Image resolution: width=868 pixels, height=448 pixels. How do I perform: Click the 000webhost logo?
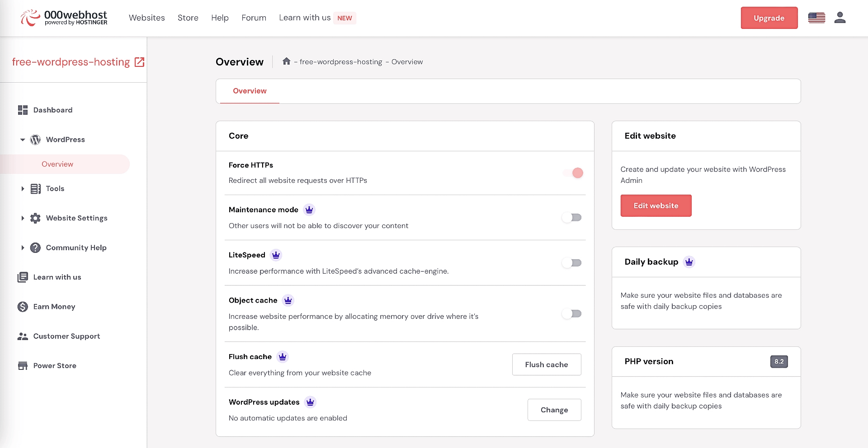tap(63, 18)
